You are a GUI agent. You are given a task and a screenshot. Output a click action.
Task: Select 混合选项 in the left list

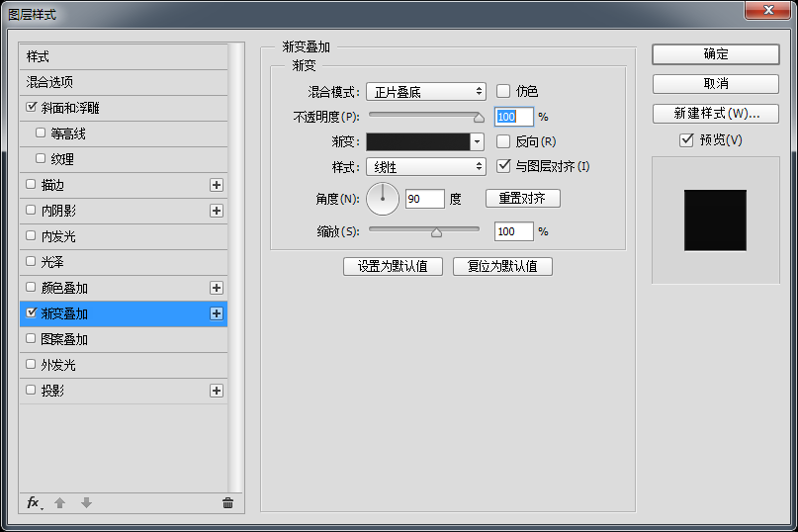(124, 82)
